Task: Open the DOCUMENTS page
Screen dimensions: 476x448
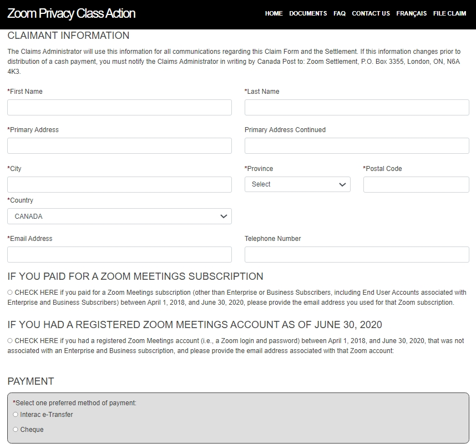Action: (308, 13)
